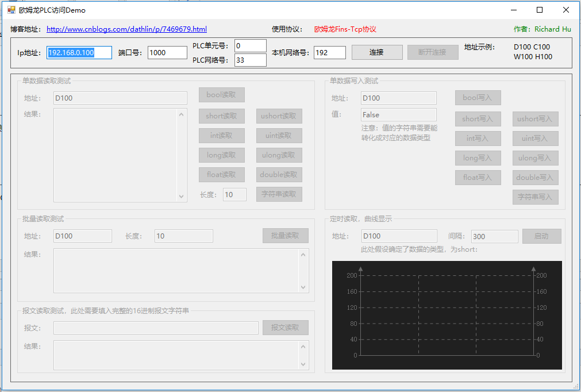Click the ushort写入 button
Screen dimensions: 581x392
[x=536, y=119]
